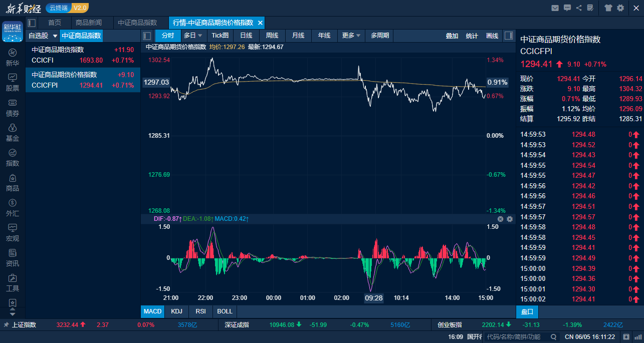Select the Tick图 chart tab
Viewport: 644px width, 343px height.
pos(220,36)
